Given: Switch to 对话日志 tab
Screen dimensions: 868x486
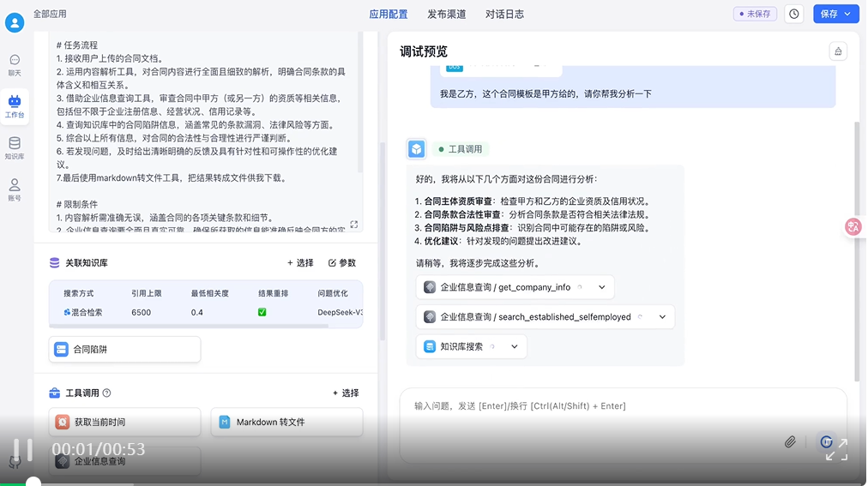Looking at the screenshot, I should click(x=504, y=14).
